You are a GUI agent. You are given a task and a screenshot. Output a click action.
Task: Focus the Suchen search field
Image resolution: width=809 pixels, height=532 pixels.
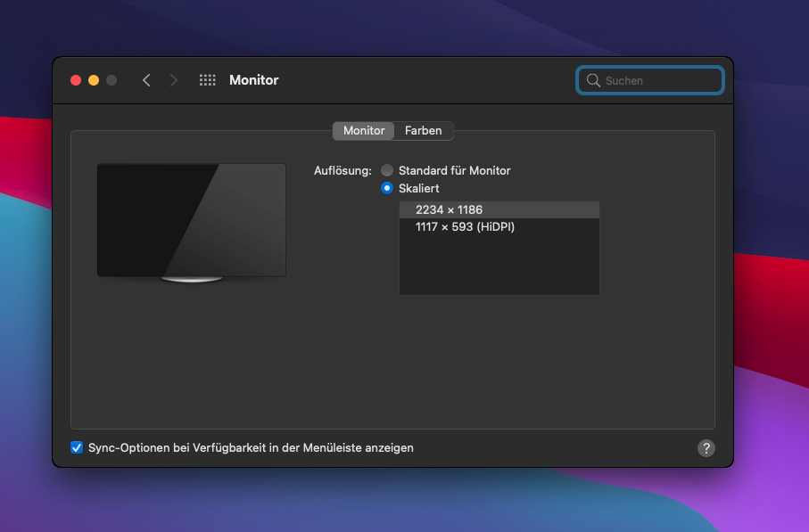650,80
